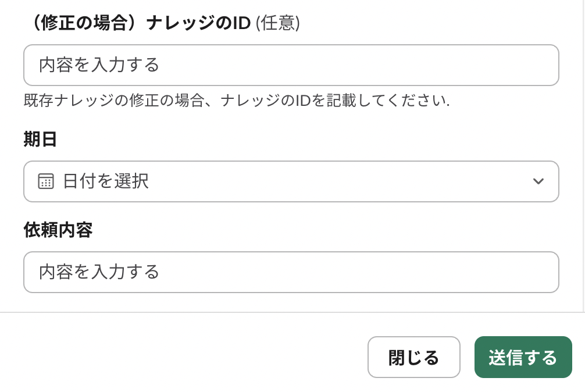Click the 期日 field label
585x392 pixels.
pos(40,140)
